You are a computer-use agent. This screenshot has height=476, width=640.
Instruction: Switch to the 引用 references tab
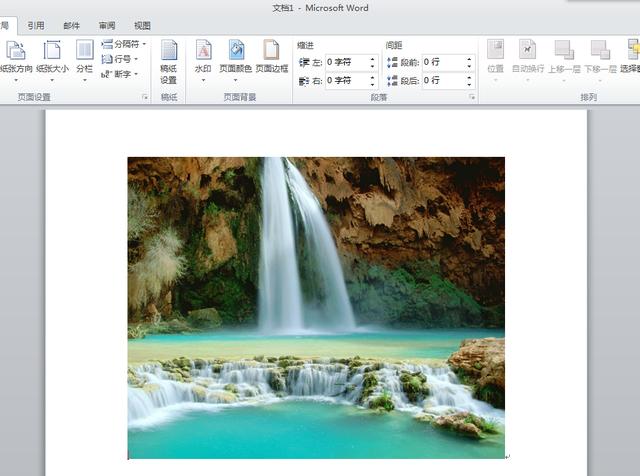click(36, 26)
